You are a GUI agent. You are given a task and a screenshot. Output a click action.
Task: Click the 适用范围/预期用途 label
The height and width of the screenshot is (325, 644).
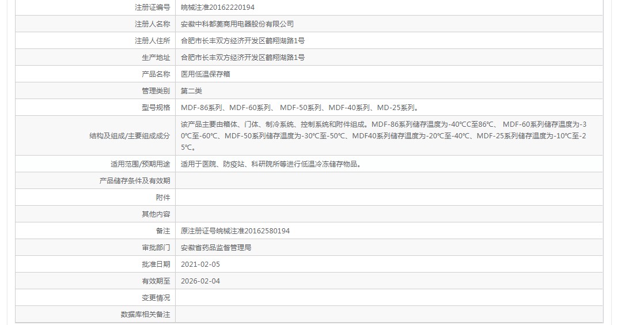point(140,164)
